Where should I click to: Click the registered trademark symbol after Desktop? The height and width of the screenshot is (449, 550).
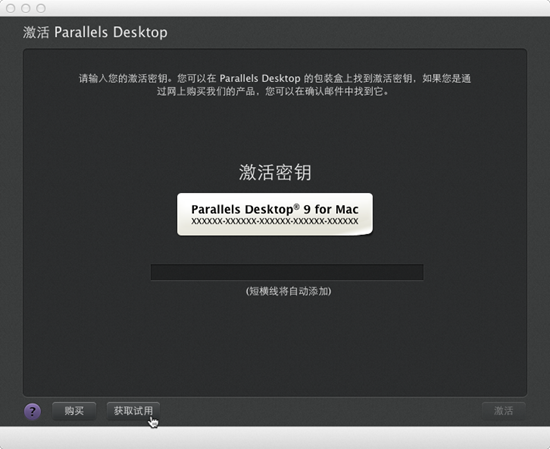pyautogui.click(x=297, y=206)
